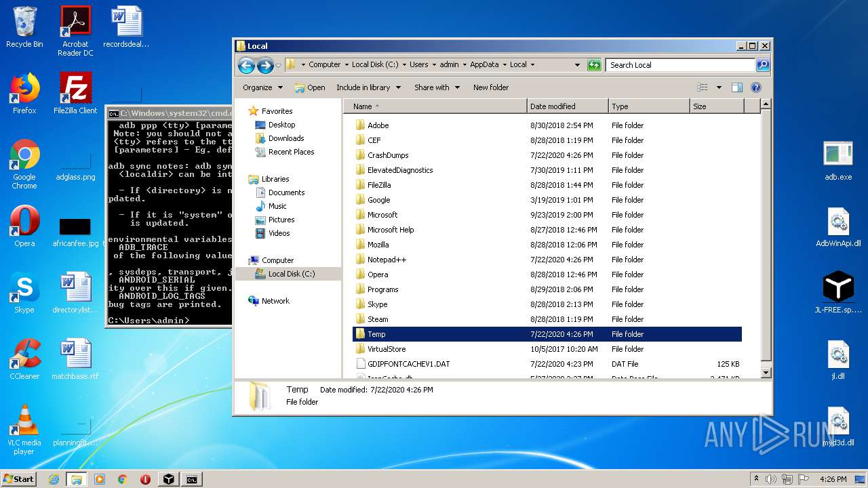Open Acrobat Reader DC desktop icon
This screenshot has height=488, width=868.
coord(75,31)
